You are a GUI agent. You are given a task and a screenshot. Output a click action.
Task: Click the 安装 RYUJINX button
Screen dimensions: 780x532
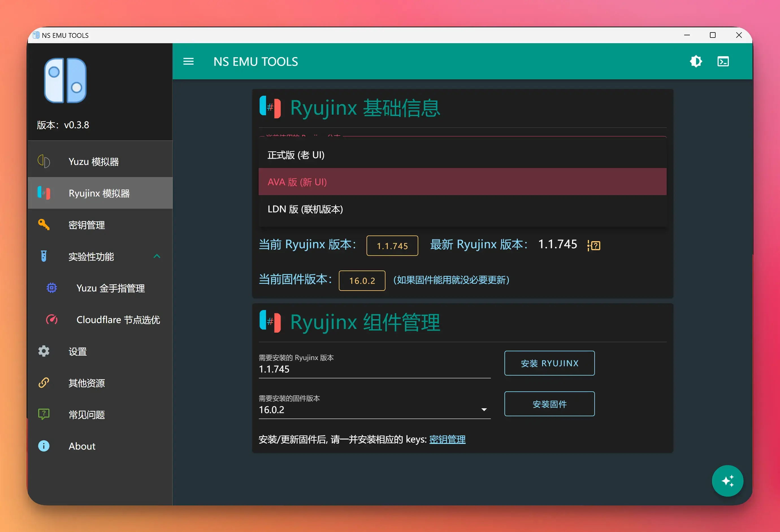point(549,363)
